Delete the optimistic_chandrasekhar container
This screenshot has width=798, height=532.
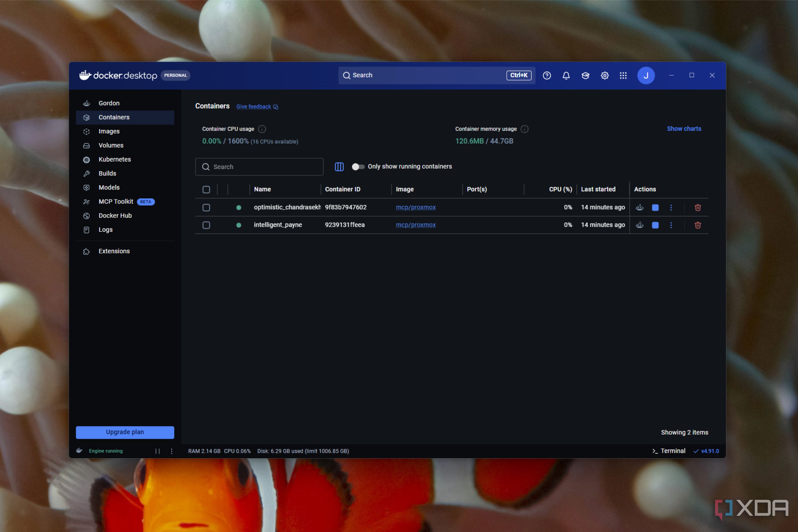(x=697, y=207)
